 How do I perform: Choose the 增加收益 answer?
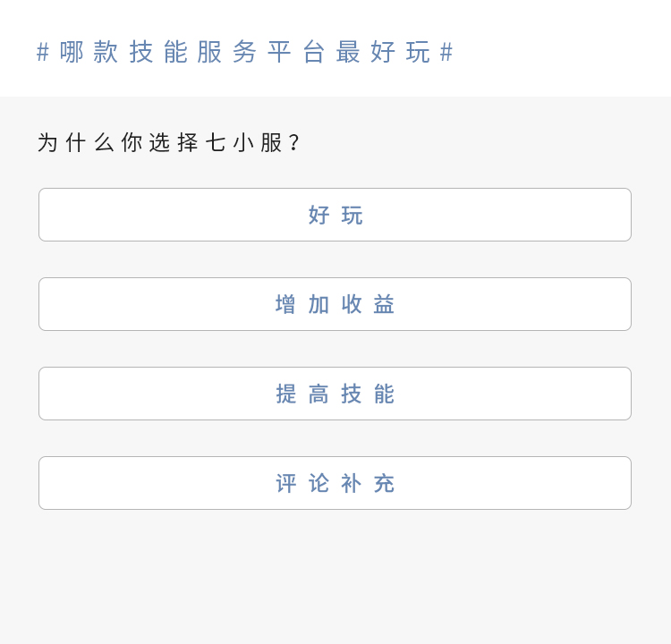tap(335, 304)
